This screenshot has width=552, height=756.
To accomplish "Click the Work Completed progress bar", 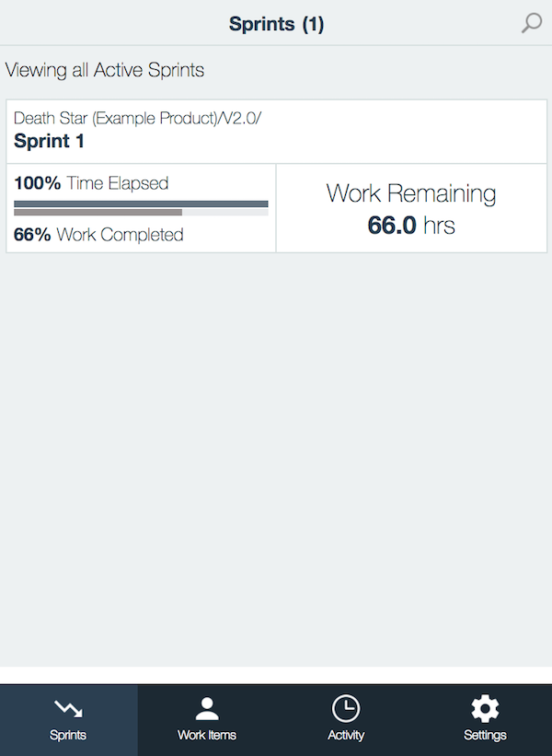I will (x=141, y=212).
